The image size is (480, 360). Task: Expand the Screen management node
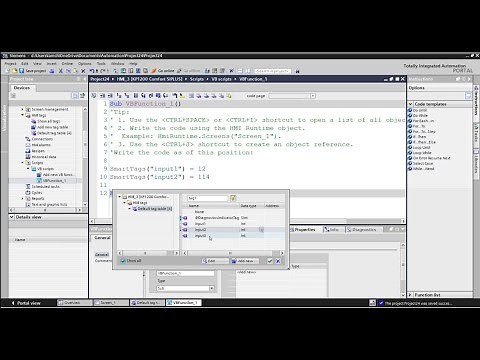(23, 109)
